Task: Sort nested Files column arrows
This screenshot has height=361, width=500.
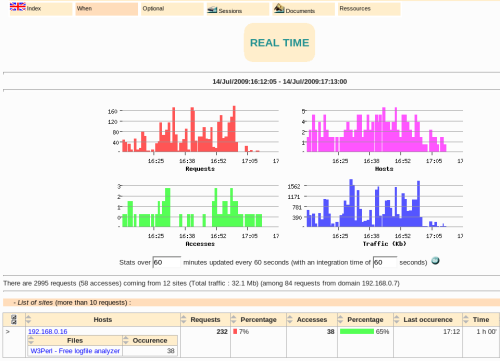Action: [31, 340]
